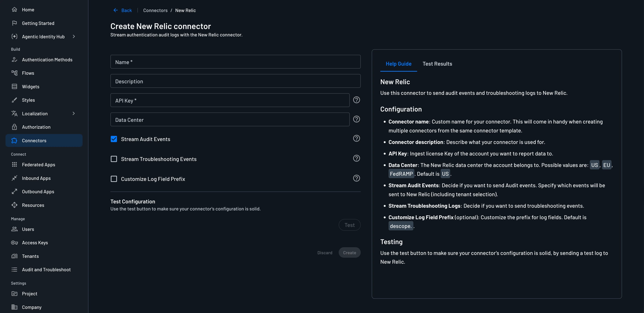Enable the Customize Log Field Prefix checkbox
Viewport: 644px width, 313px height.
pyautogui.click(x=114, y=179)
